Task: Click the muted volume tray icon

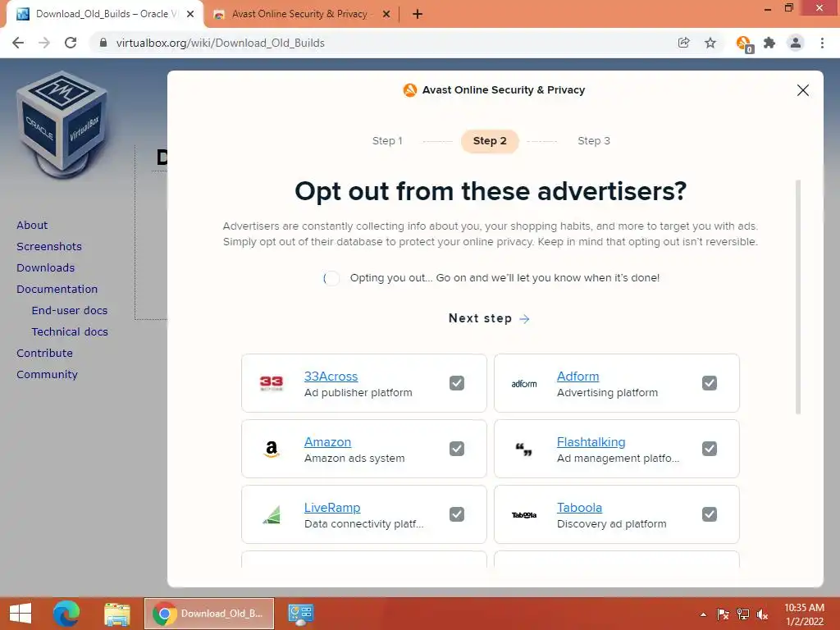Action: pyautogui.click(x=762, y=614)
